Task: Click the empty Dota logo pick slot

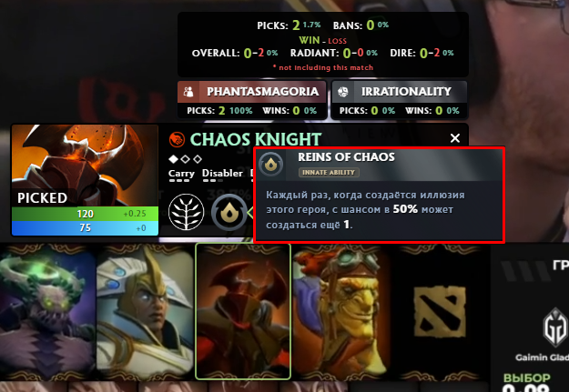Action: 440,312
